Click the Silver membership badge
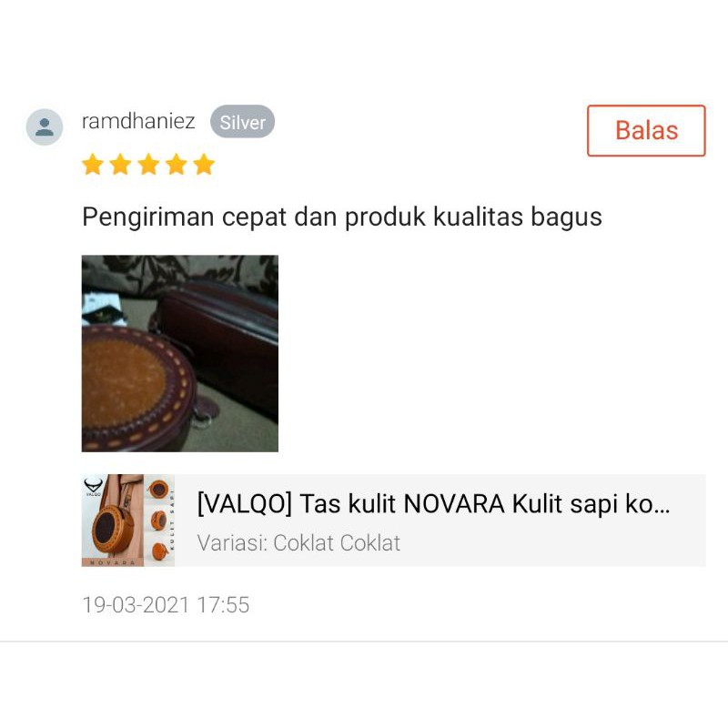Image resolution: width=728 pixels, height=728 pixels. click(x=242, y=122)
